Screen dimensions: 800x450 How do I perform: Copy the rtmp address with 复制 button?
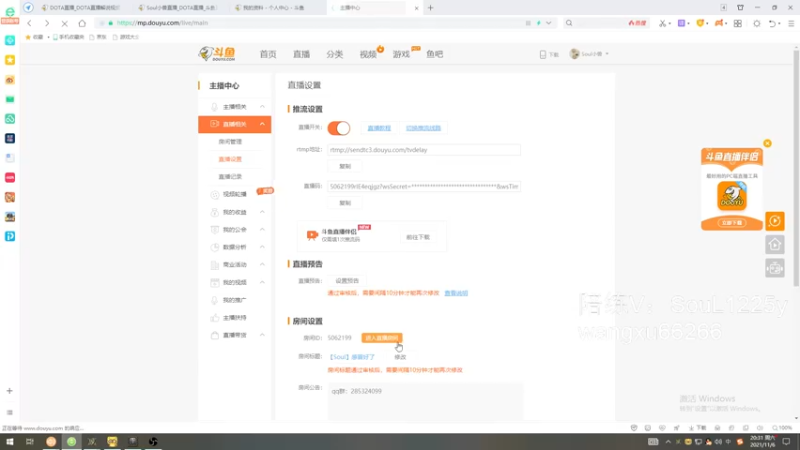tap(345, 166)
